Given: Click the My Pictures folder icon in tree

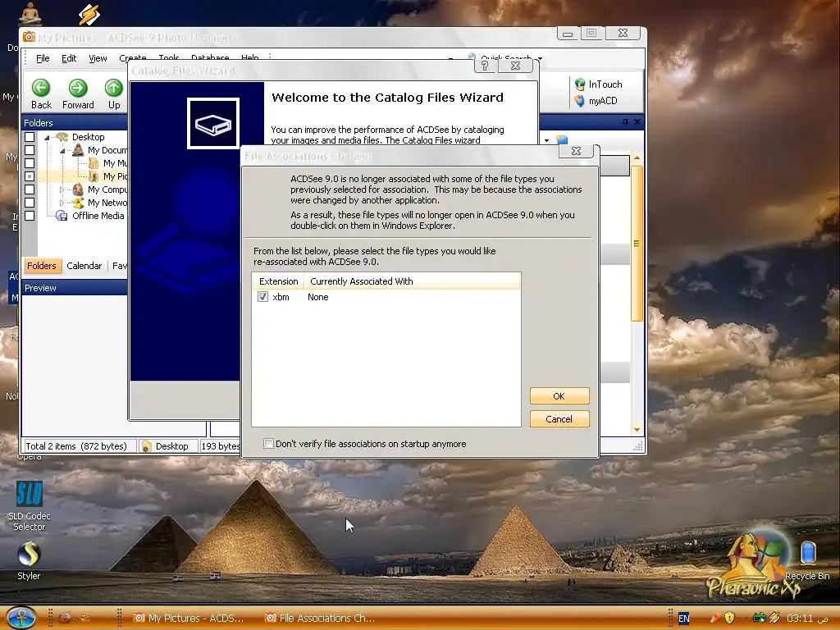Looking at the screenshot, I should tap(94, 176).
